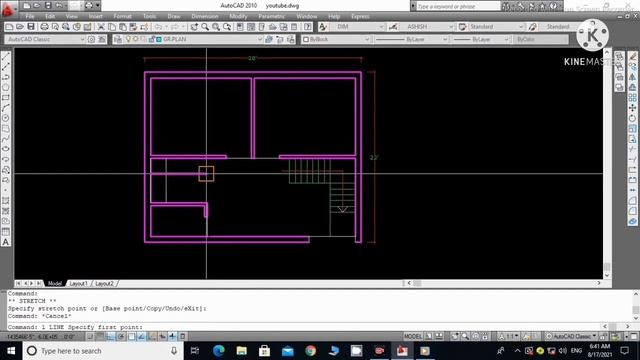The width and height of the screenshot is (640, 360).
Task: Toggle Dynamic Input in status bar
Action: tap(162, 336)
